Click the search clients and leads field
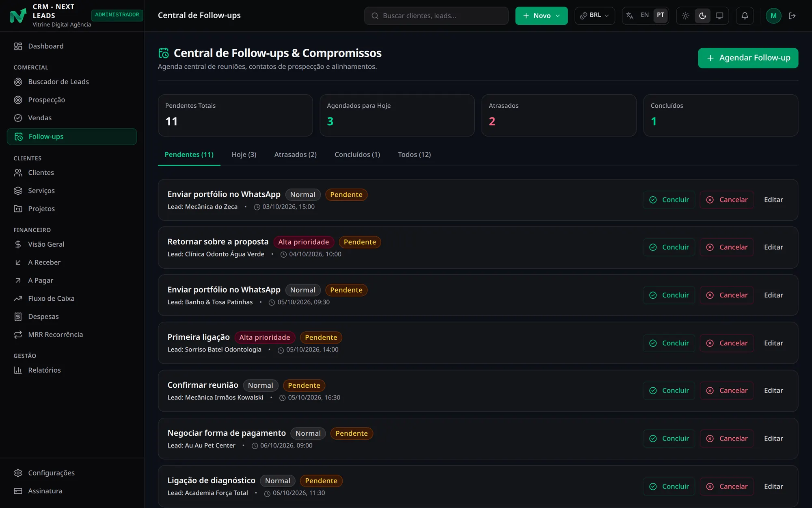The height and width of the screenshot is (508, 812). 436,16
